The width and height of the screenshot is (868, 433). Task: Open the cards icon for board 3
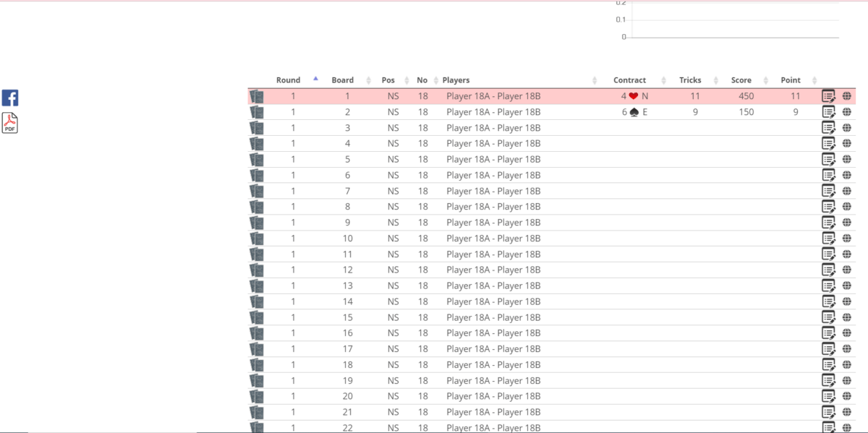257,128
